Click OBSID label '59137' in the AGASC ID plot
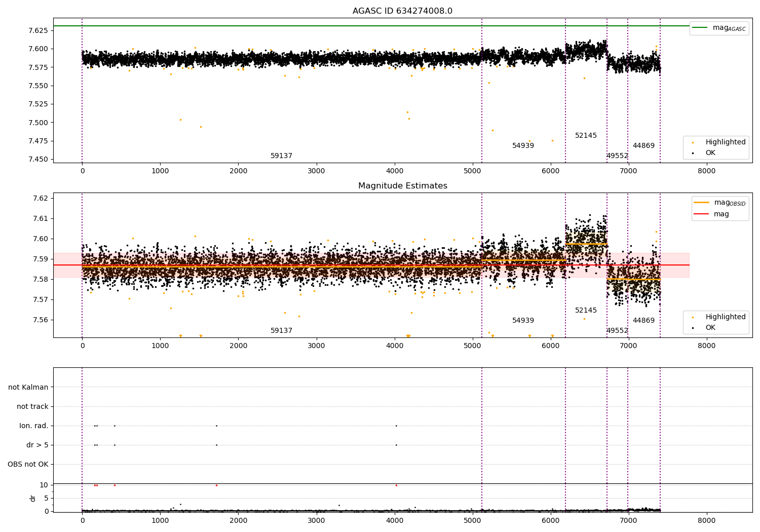The height and width of the screenshot is (532, 760). click(281, 156)
